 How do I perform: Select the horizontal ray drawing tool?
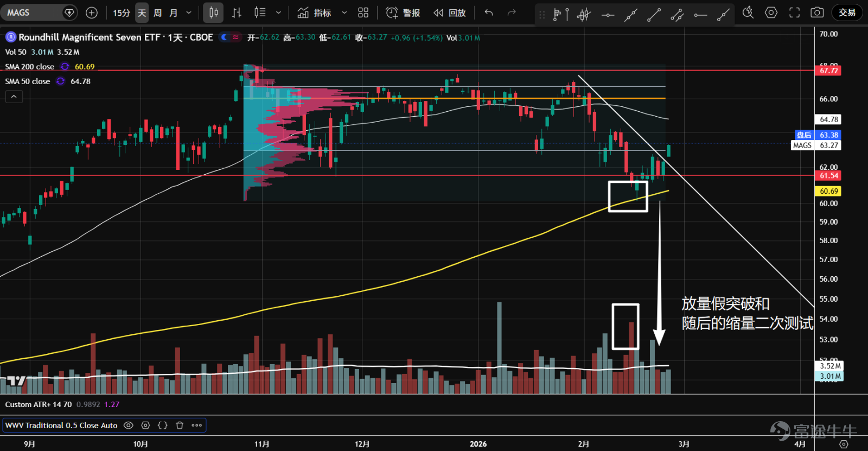[700, 15]
